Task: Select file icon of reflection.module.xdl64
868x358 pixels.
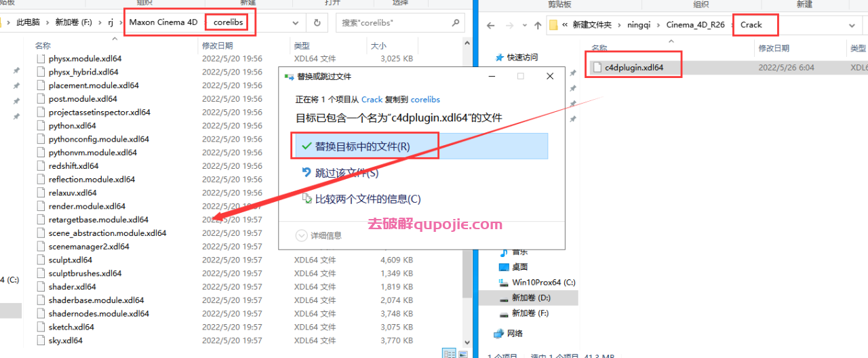Action: click(x=41, y=180)
